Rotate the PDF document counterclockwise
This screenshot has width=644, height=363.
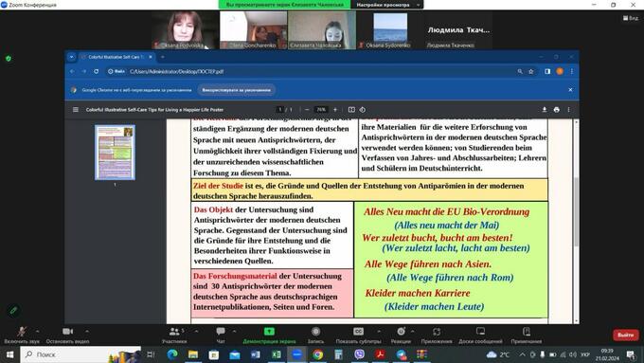[x=362, y=110]
